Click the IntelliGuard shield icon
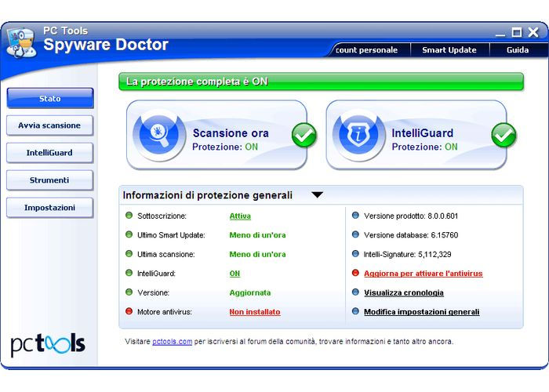549x392 pixels. point(358,134)
